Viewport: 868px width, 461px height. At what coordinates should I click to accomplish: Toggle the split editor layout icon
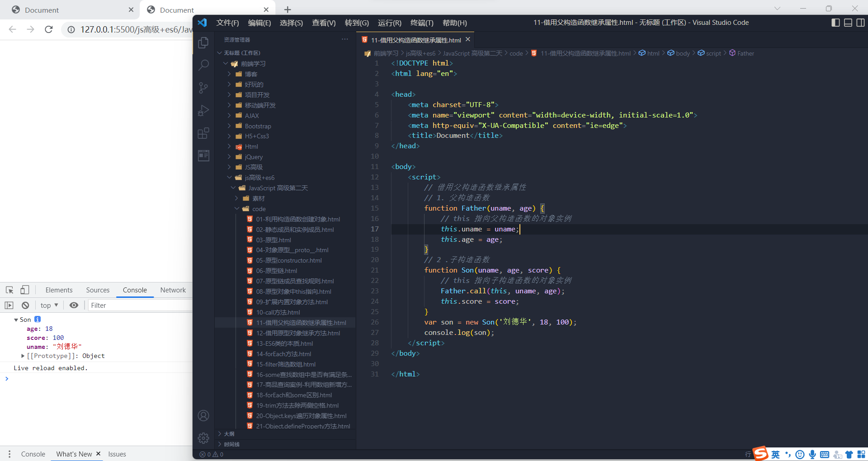pyautogui.click(x=860, y=23)
